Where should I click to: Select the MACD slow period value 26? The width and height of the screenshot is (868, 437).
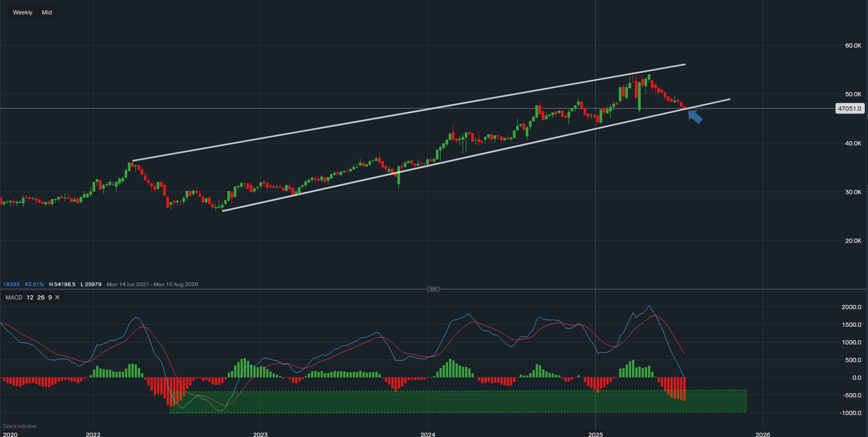(41, 297)
